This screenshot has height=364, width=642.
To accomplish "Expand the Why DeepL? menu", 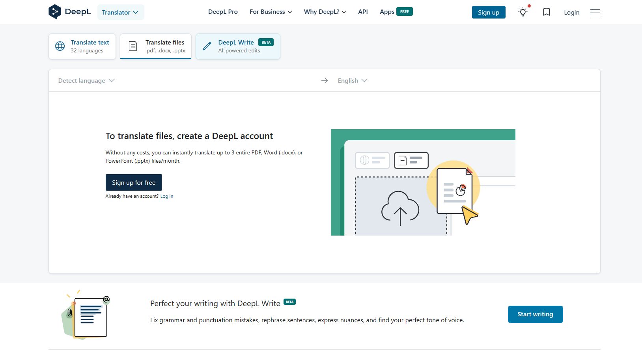I will (325, 12).
